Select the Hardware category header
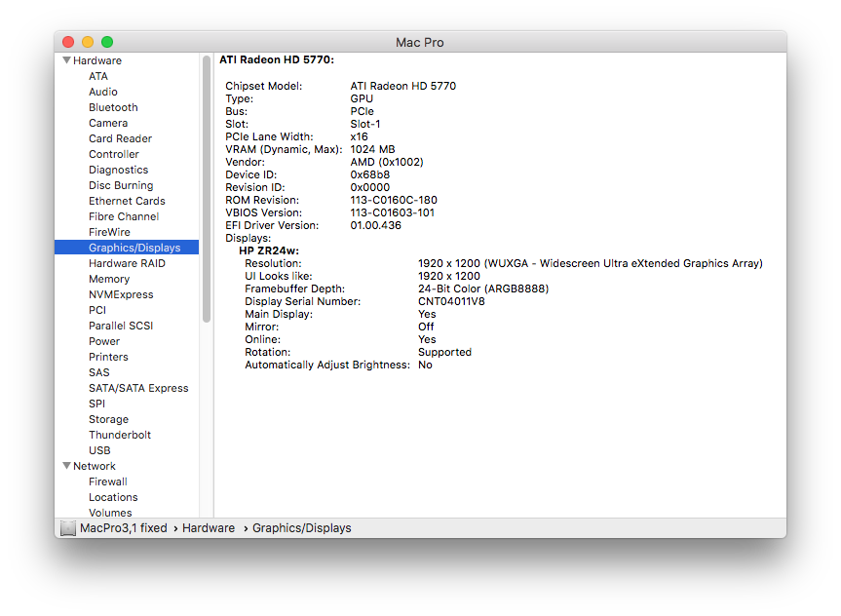This screenshot has width=841, height=616. click(97, 60)
